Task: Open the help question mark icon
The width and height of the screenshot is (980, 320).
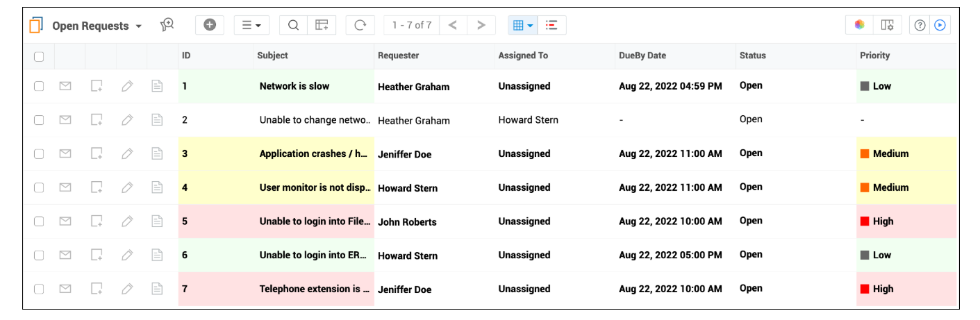Action: tap(920, 25)
